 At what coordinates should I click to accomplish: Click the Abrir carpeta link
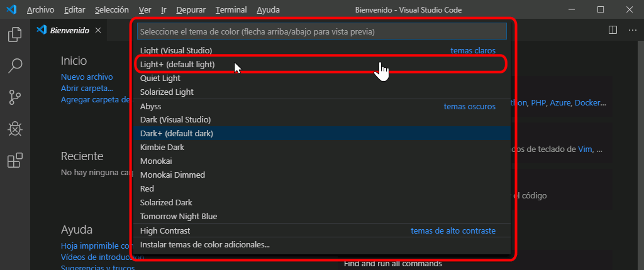[87, 89]
